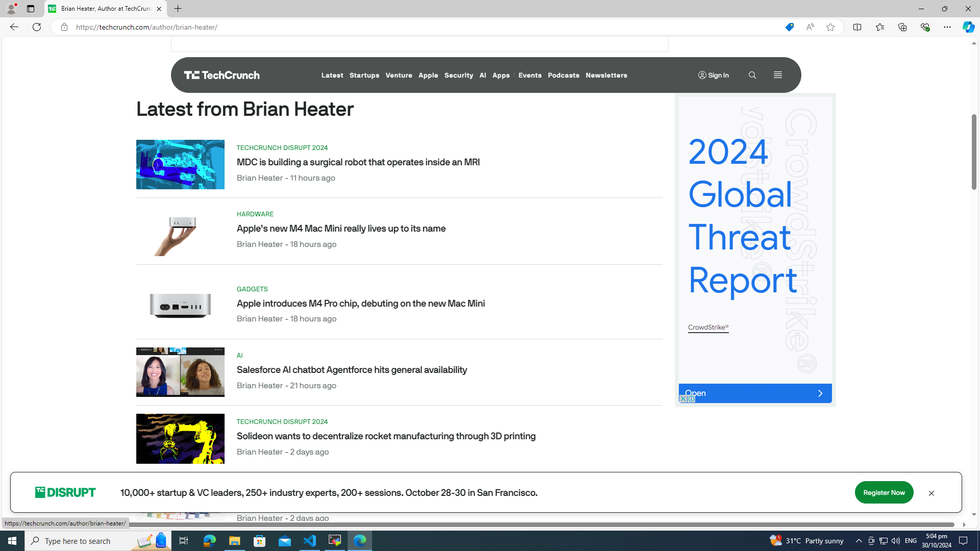
Task: Open tab actions menu icon
Action: coord(31,9)
